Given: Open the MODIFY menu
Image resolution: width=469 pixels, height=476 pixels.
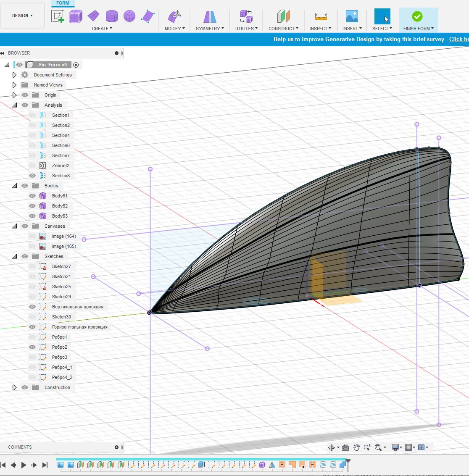Looking at the screenshot, I should [x=175, y=28].
